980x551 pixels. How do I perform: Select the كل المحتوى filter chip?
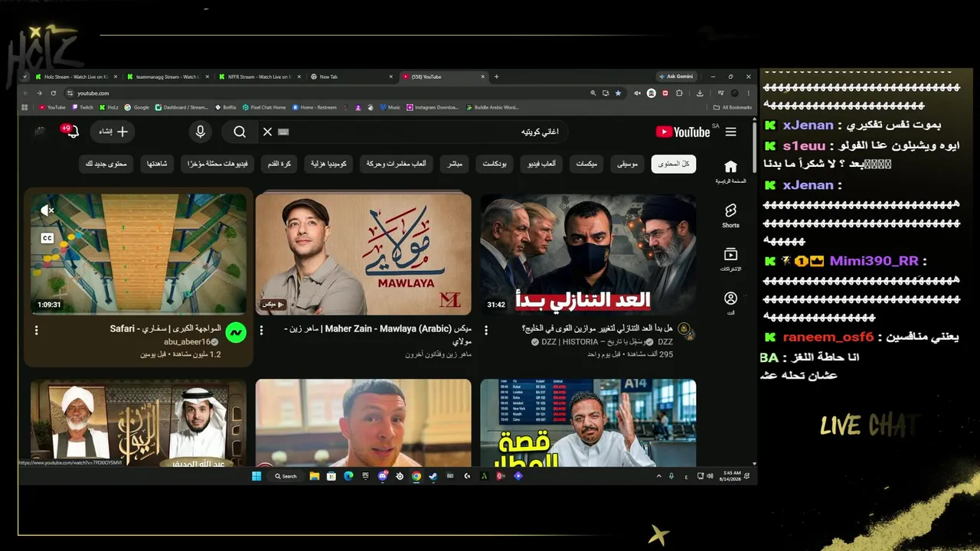click(674, 164)
